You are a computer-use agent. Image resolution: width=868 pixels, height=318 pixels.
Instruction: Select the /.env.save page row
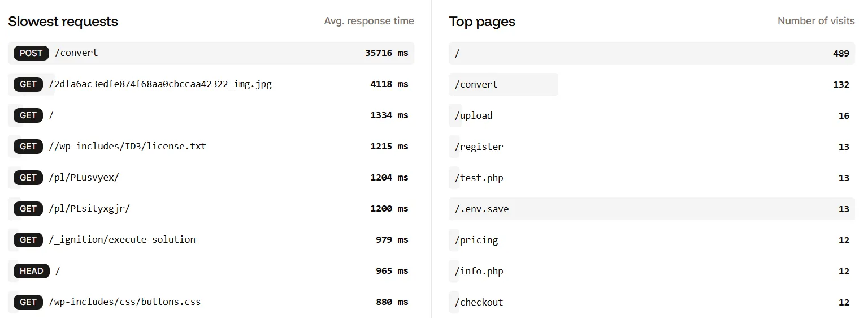(x=652, y=209)
